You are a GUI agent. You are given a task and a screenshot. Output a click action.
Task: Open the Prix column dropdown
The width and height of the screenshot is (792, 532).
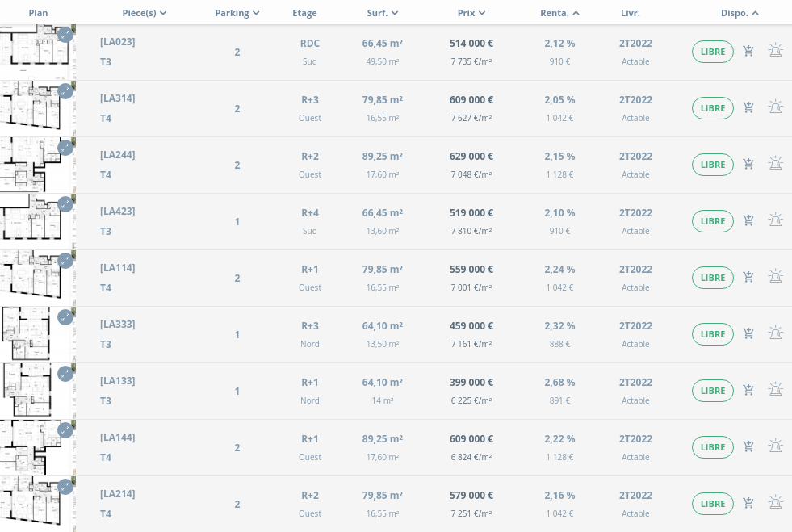coord(471,13)
